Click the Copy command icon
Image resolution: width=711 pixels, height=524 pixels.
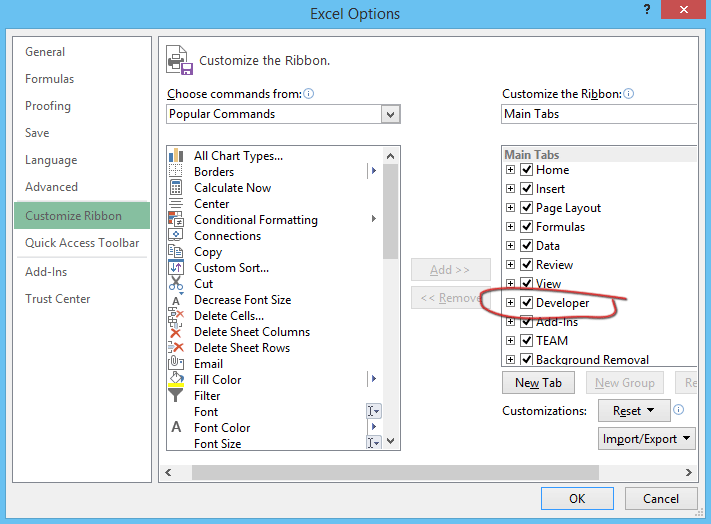175,251
